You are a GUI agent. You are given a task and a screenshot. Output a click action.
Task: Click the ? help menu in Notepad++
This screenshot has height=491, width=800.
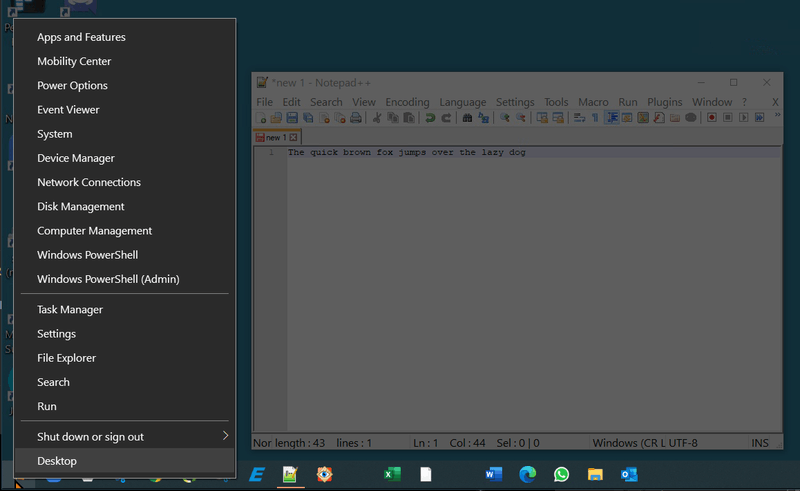click(744, 102)
